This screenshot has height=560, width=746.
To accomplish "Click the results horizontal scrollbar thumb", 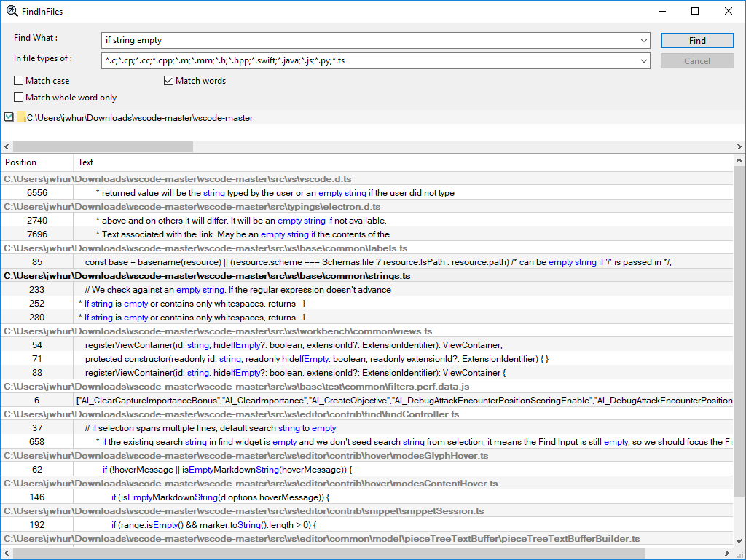I will 329,553.
